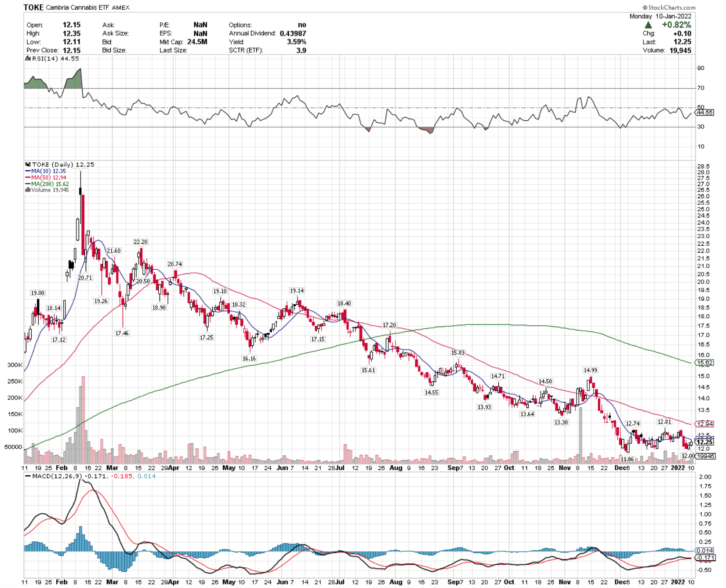This screenshot has height=588, width=726.
Task: Click the 19.14 price annotation
Action: (297, 291)
